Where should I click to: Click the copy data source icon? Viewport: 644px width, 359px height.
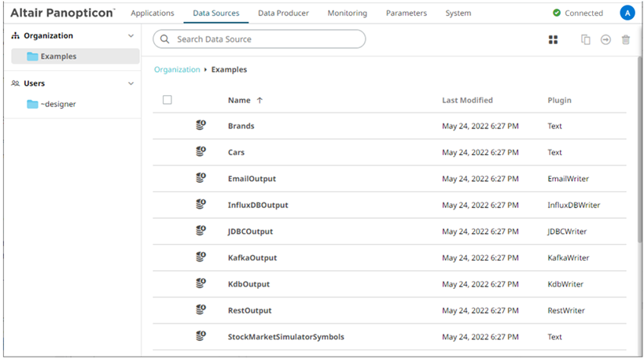click(x=586, y=39)
